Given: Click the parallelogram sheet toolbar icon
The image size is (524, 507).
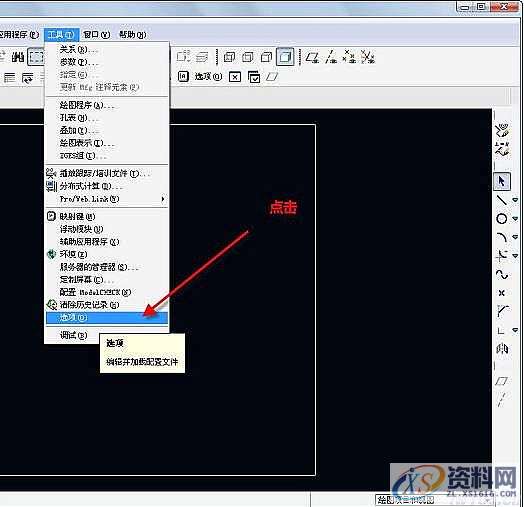Looking at the screenshot, I should 272,77.
